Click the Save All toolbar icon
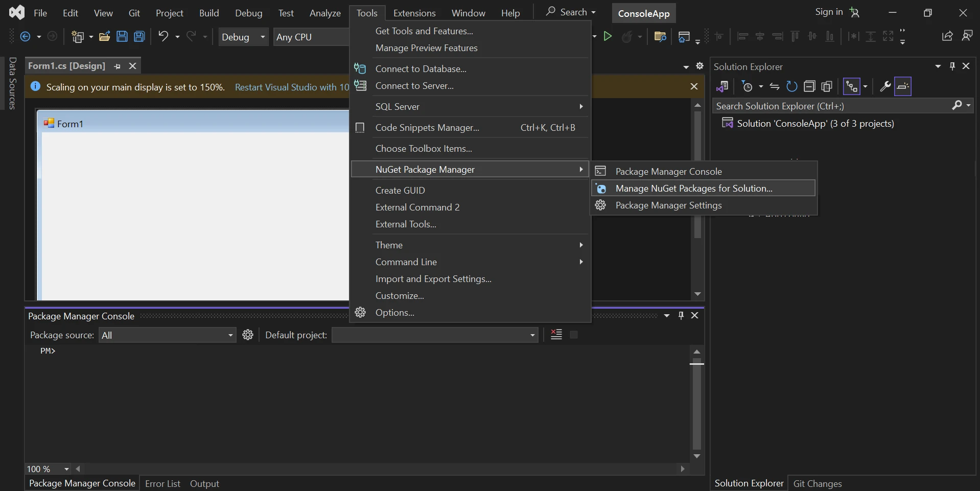 coord(139,36)
